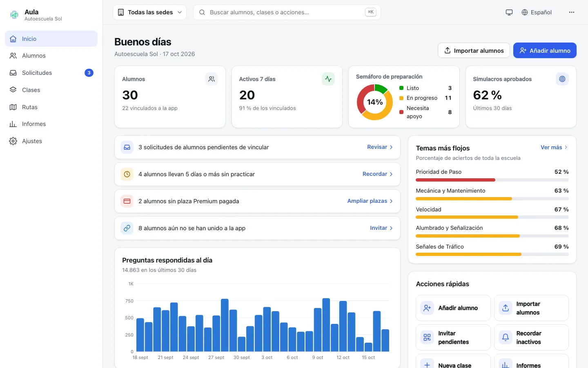Click the card icon on plaza Premium row

(x=127, y=201)
